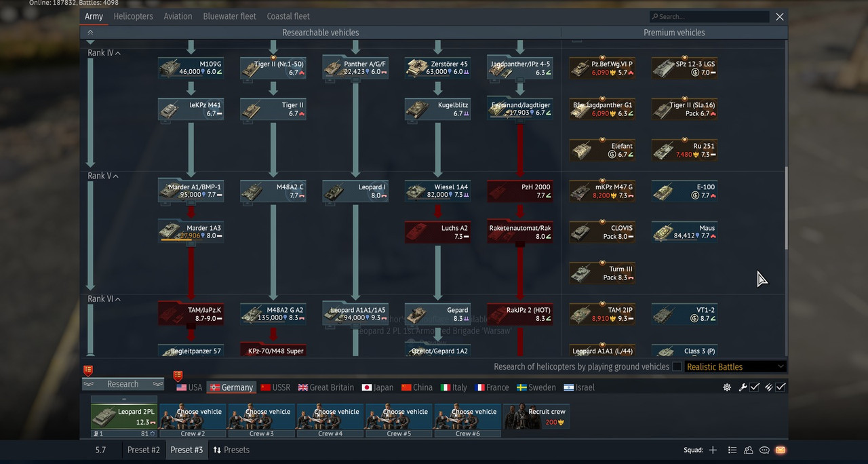
Task: Select the locked Luchs A2 card
Action: pos(437,232)
